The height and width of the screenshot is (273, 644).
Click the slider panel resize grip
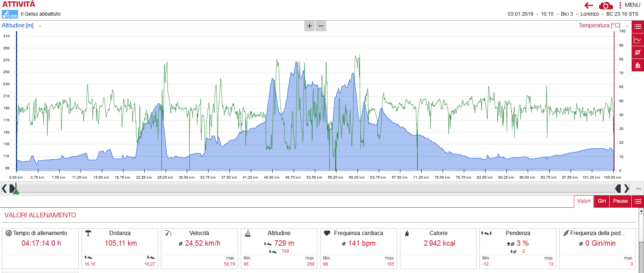pos(639,189)
